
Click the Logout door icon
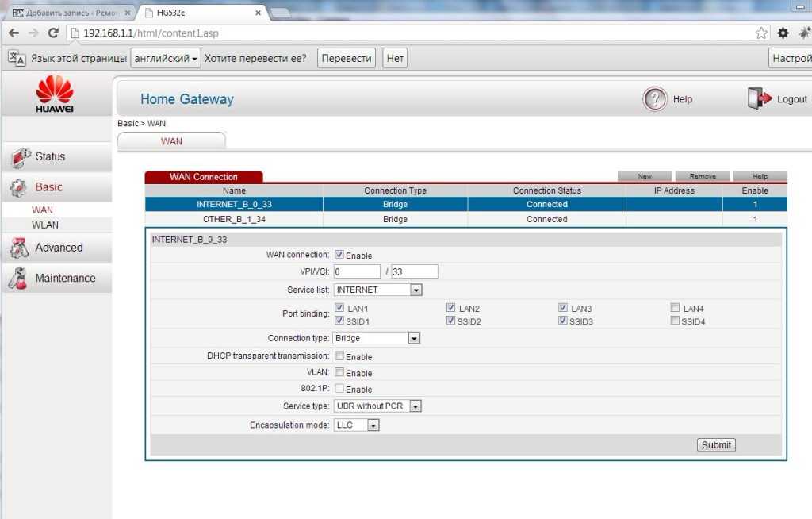(x=758, y=99)
